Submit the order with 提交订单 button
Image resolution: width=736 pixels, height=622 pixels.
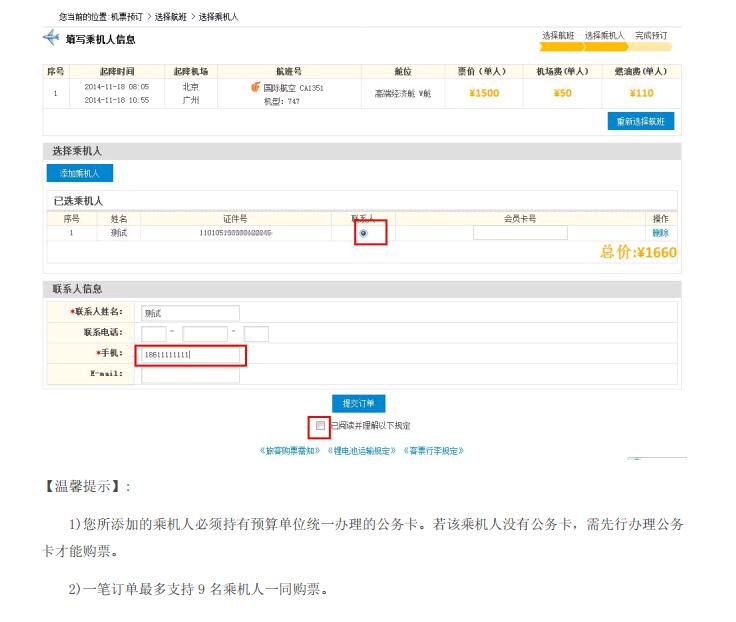[358, 404]
